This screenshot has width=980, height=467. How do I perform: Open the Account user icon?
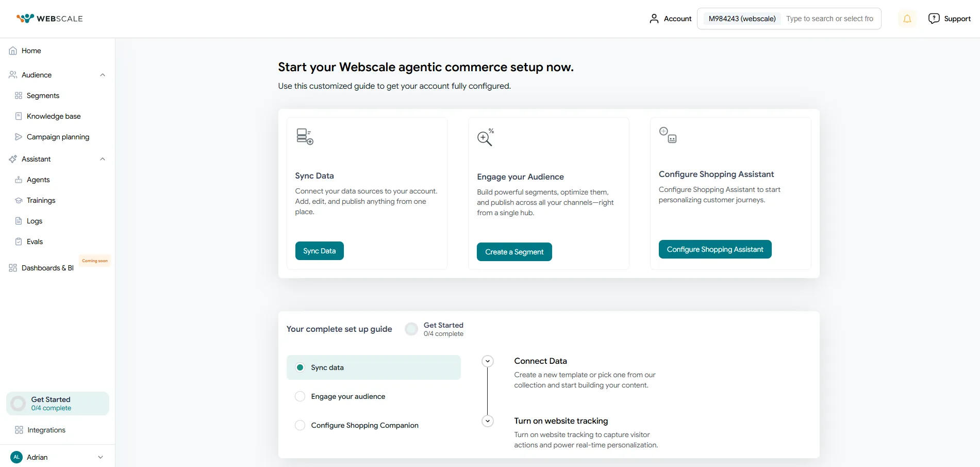click(654, 19)
